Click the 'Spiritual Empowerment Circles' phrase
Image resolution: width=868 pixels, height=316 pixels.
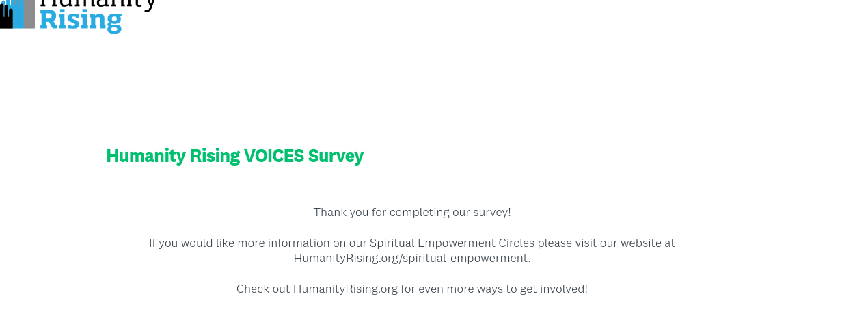click(452, 243)
